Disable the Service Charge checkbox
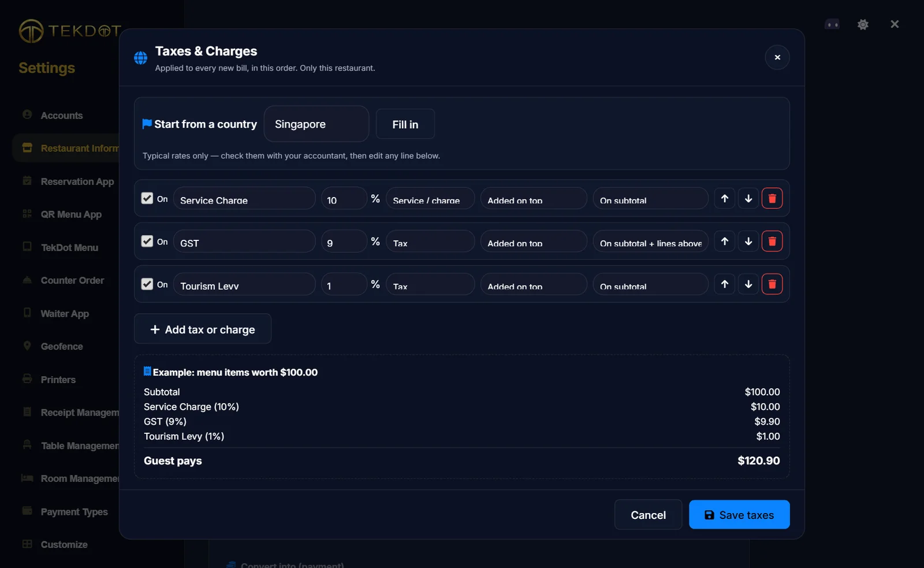Screen dimensions: 924x568 147,198
